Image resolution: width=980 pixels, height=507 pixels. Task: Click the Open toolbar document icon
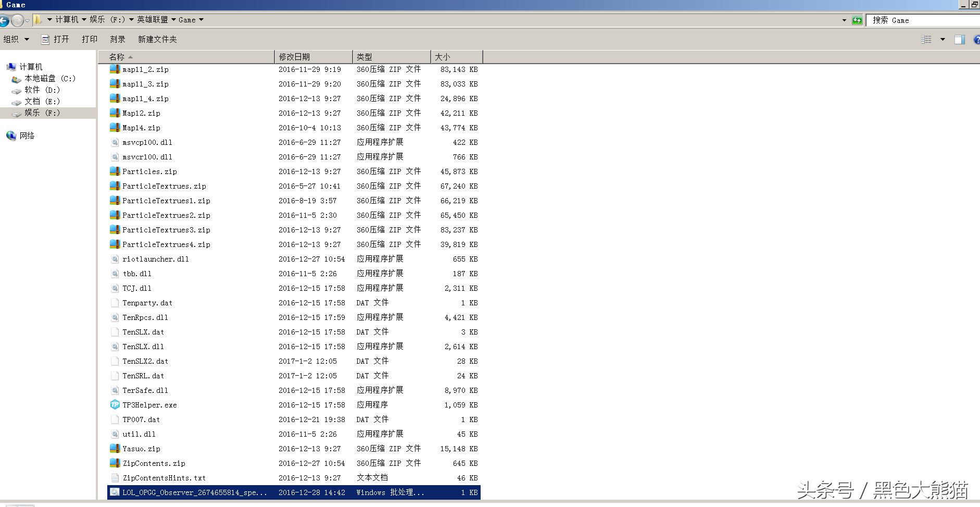(x=45, y=40)
